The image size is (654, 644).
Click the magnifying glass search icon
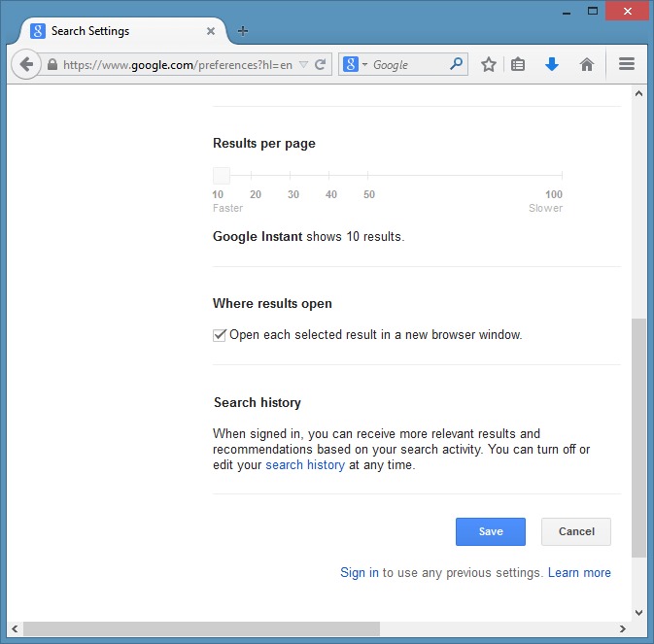pyautogui.click(x=457, y=64)
